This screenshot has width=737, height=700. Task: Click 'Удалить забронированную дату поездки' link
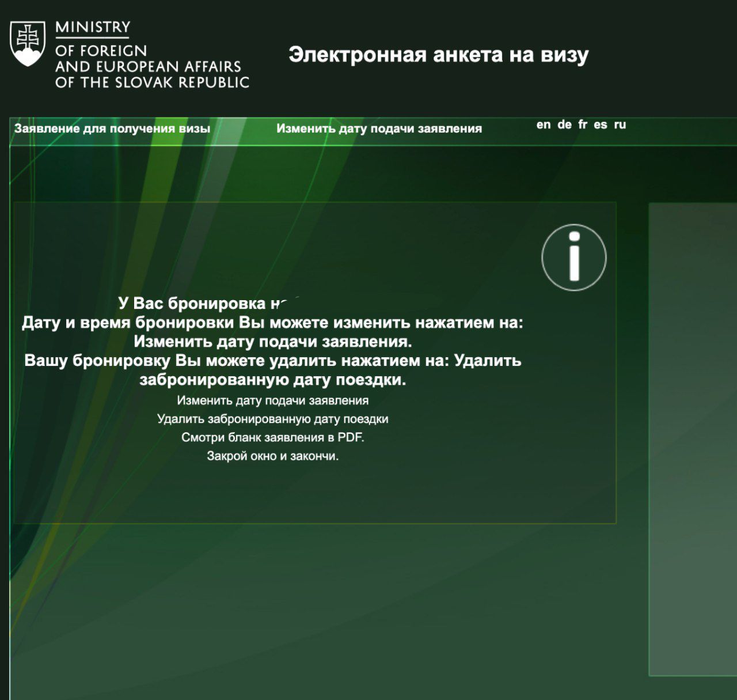[272, 419]
